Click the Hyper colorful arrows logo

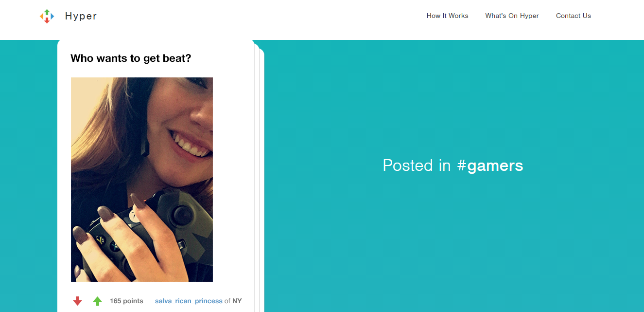click(x=47, y=16)
